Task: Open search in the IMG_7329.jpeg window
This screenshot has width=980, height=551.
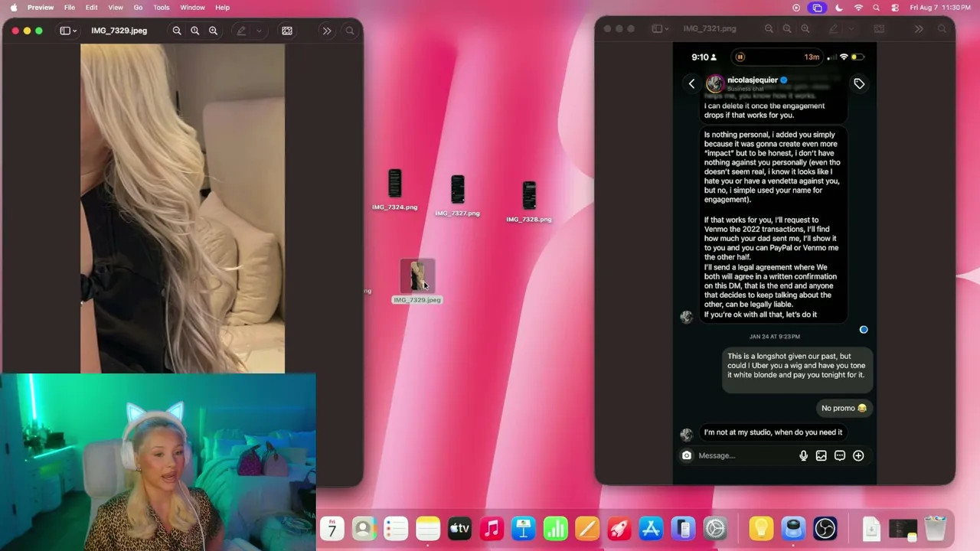Action: [x=350, y=31]
